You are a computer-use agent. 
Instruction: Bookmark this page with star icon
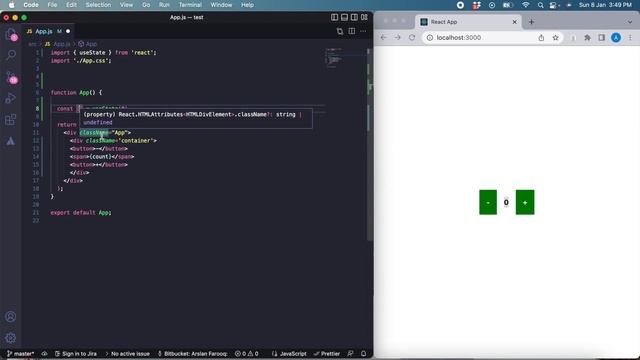point(556,38)
